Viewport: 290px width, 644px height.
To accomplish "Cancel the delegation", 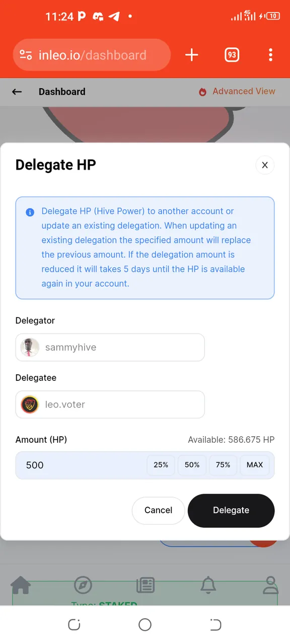I will point(159,511).
